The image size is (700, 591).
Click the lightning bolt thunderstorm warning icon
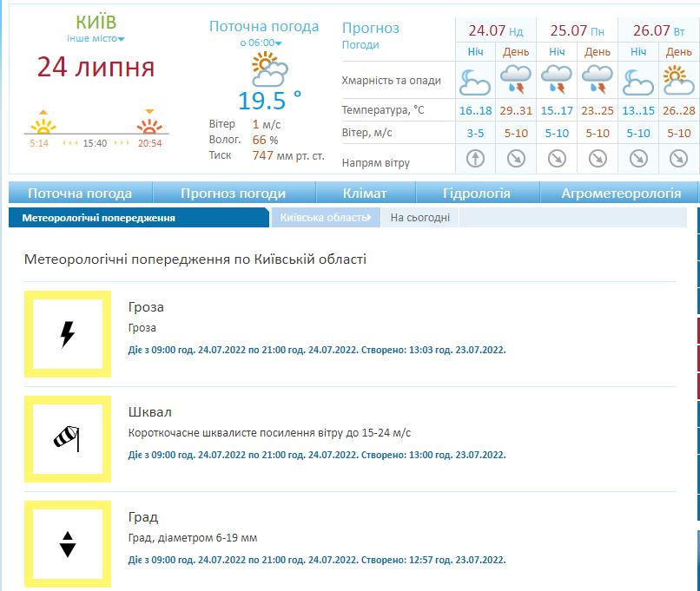68,334
